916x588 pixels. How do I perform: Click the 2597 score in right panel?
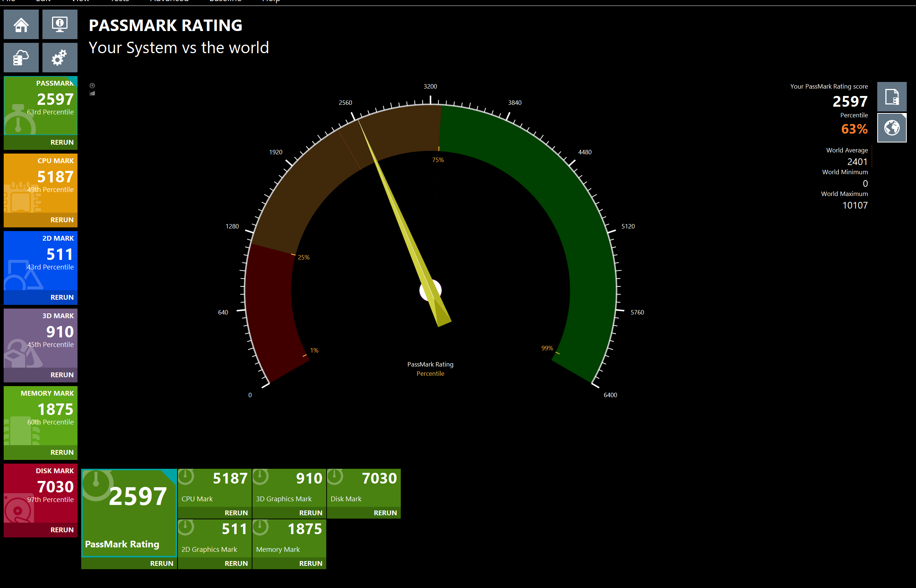pyautogui.click(x=850, y=102)
